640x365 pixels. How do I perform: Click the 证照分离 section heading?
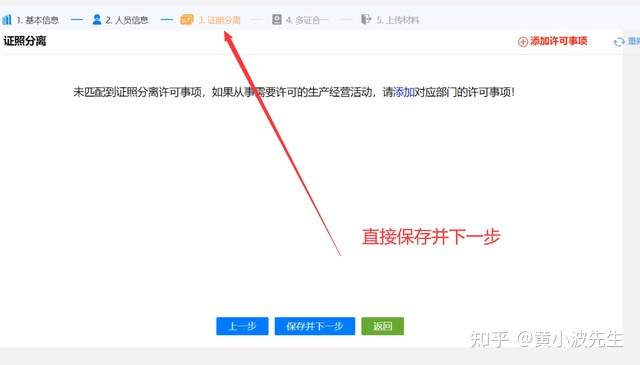pyautogui.click(x=25, y=41)
